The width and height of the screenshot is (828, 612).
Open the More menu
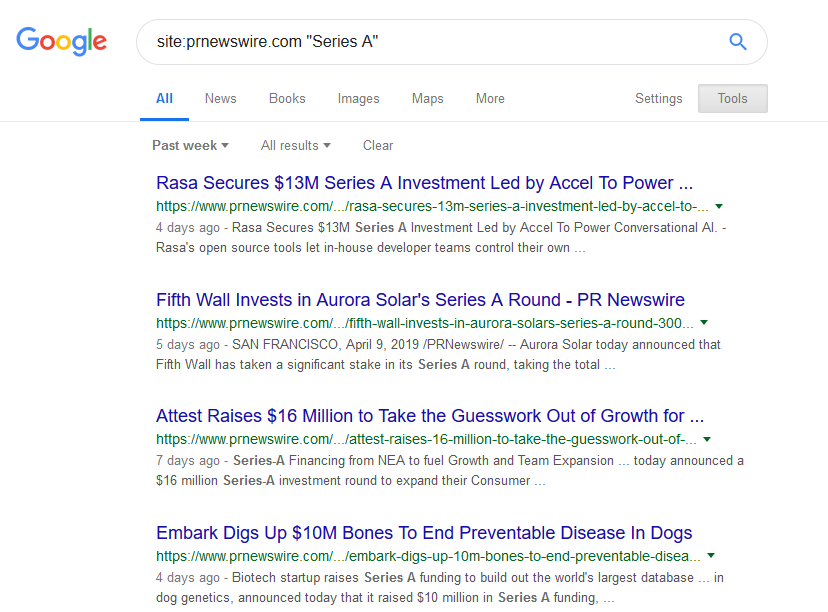pos(490,99)
